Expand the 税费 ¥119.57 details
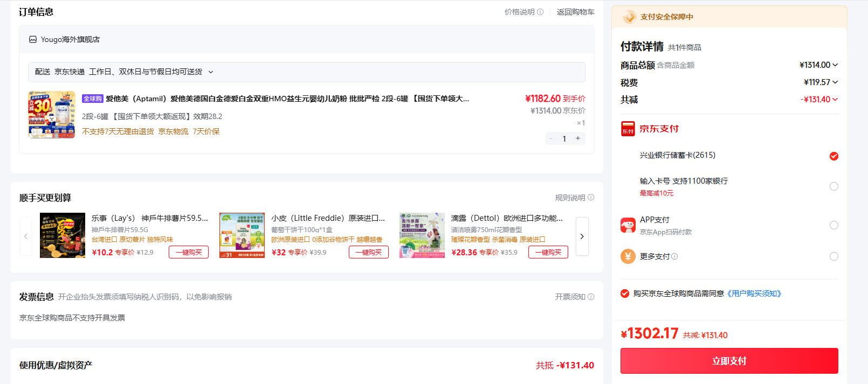 [835, 82]
